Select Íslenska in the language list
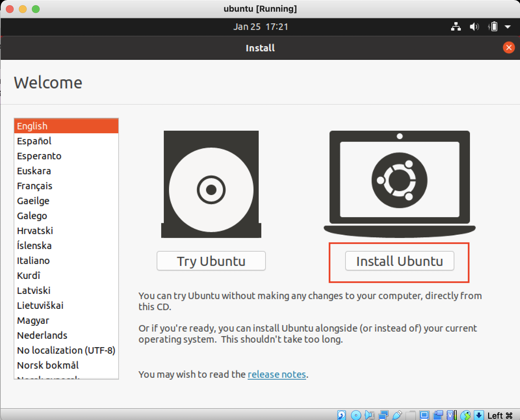This screenshot has width=520, height=420. coord(66,246)
